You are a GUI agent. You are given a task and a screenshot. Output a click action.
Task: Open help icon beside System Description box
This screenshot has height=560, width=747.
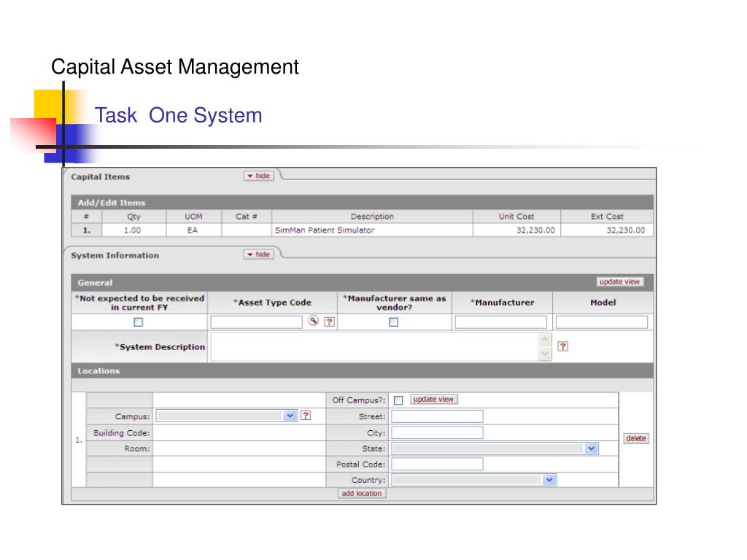tap(562, 346)
